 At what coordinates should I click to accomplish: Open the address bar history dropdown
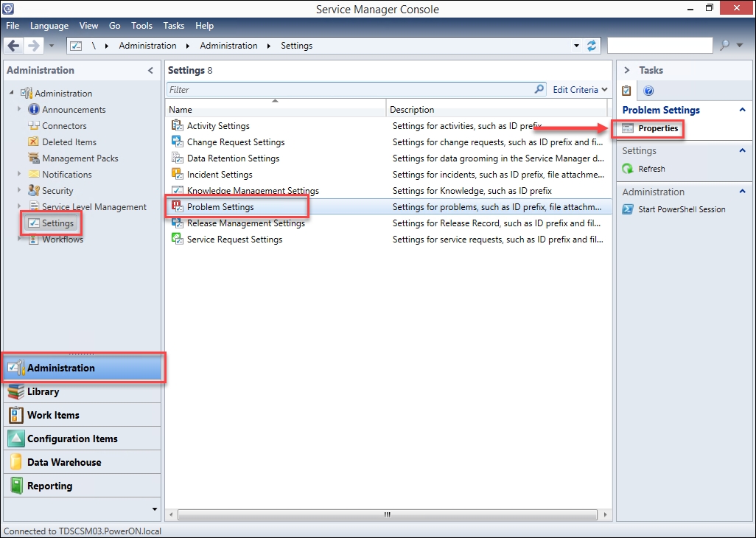pos(576,46)
